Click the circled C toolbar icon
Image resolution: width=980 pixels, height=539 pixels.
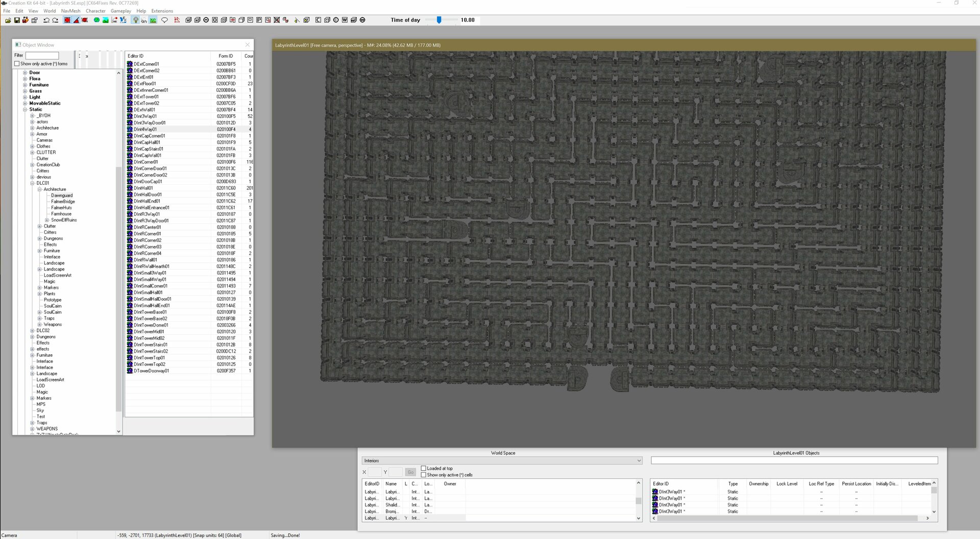pos(336,20)
